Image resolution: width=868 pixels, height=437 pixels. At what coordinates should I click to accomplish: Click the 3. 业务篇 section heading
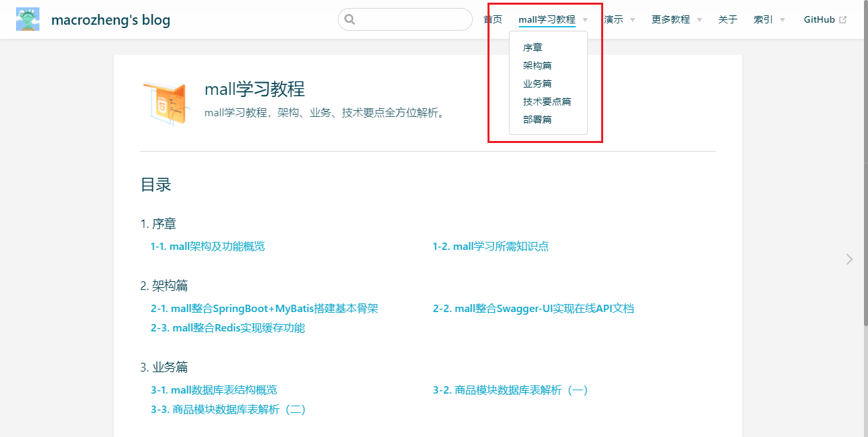pyautogui.click(x=165, y=368)
